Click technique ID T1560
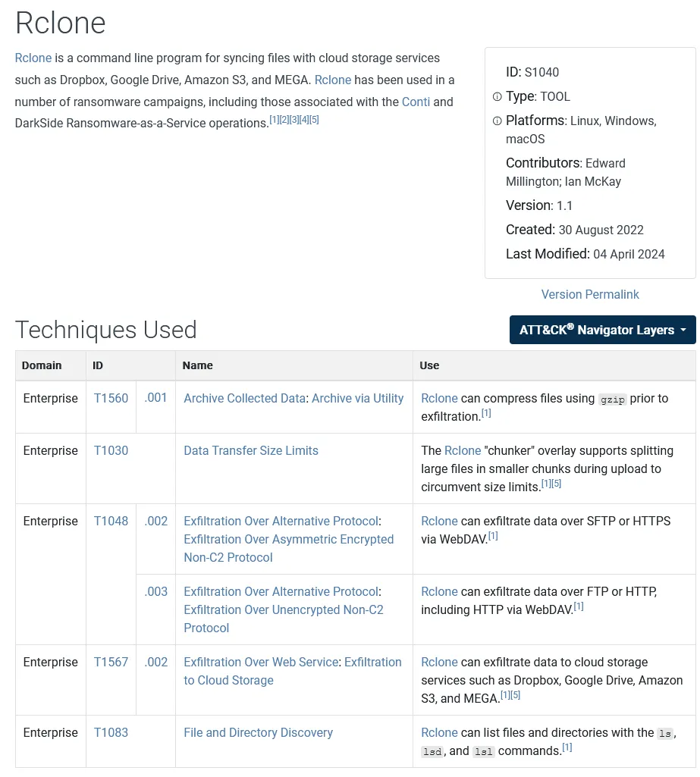Viewport: 700px width, 777px height. pos(111,398)
